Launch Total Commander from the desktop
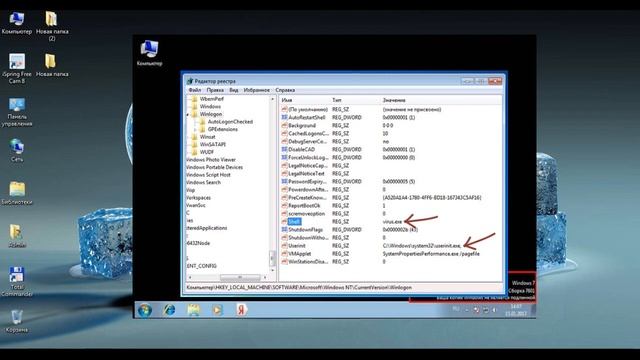 click(17, 281)
